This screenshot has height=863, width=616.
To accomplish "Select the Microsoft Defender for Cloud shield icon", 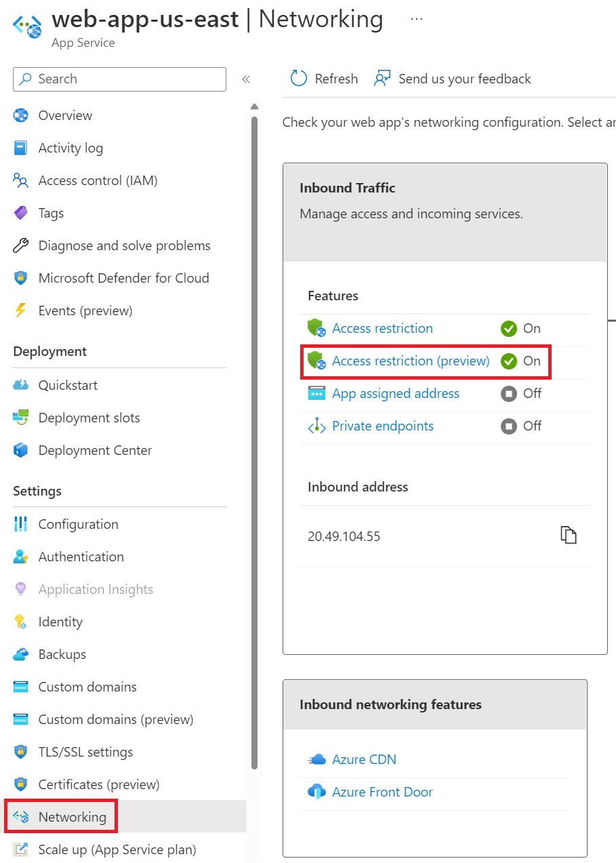I will click(20, 278).
